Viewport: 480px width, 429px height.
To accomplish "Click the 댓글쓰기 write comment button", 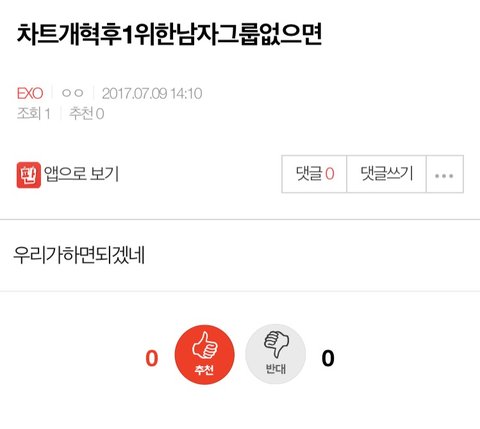I will click(386, 174).
